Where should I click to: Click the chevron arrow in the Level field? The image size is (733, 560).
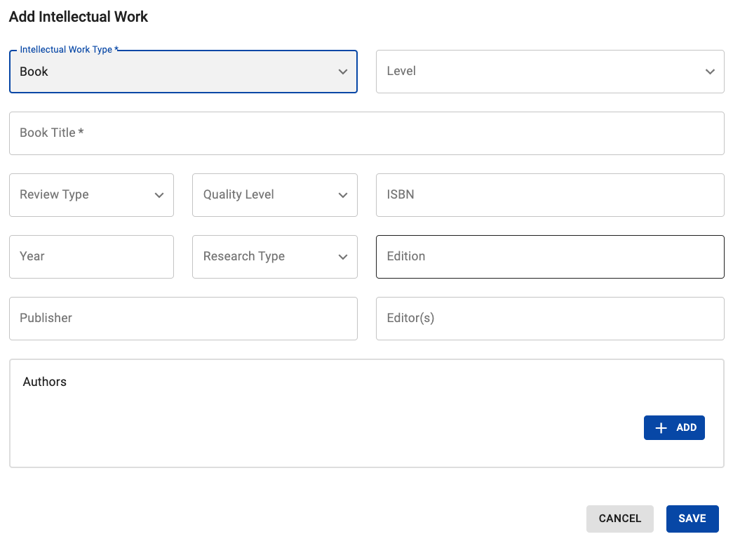coord(710,72)
